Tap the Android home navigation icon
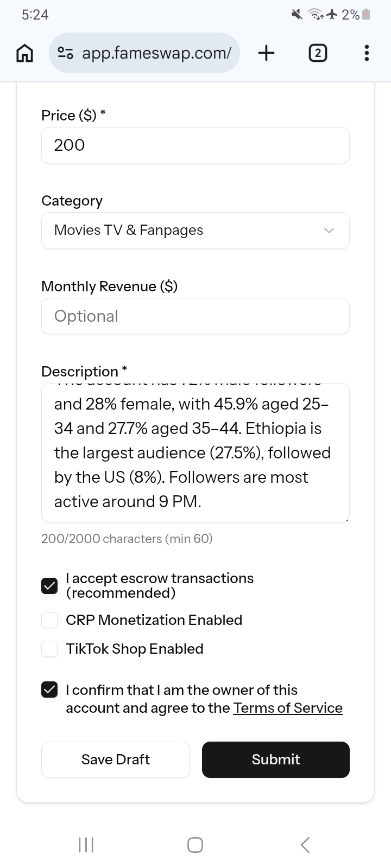This screenshot has width=391, height=868. [x=195, y=845]
